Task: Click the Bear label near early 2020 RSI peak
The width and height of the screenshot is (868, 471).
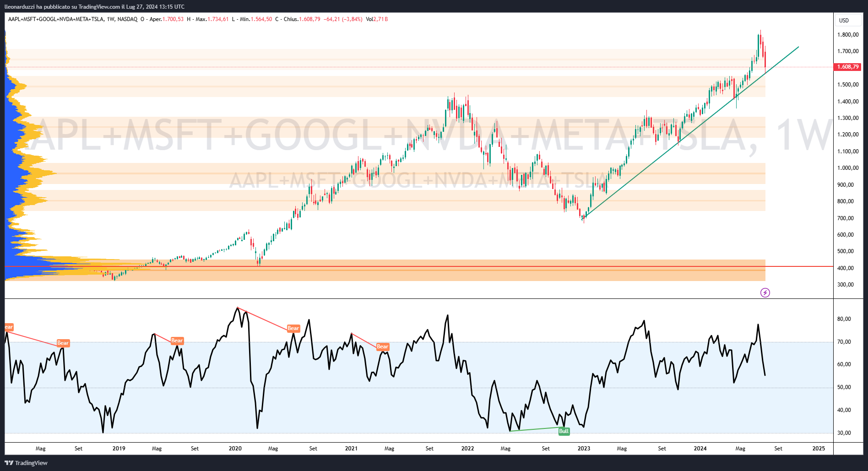Action: point(293,328)
